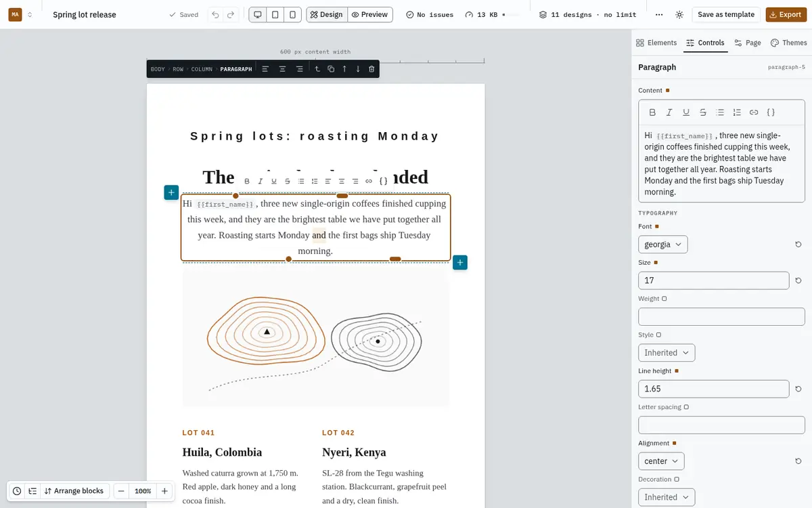Apply italic in the Content editor panel
Viewport: 812px width, 508px height.
[x=669, y=112]
